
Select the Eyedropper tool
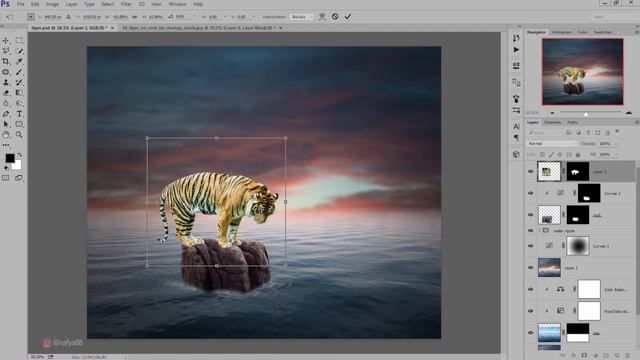coord(19,61)
